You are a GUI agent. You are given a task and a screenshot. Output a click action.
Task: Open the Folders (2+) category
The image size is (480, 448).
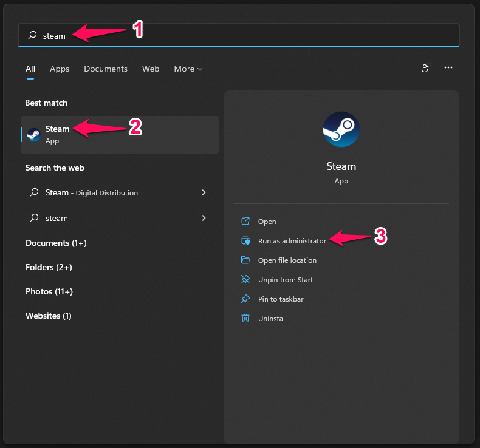pos(49,267)
